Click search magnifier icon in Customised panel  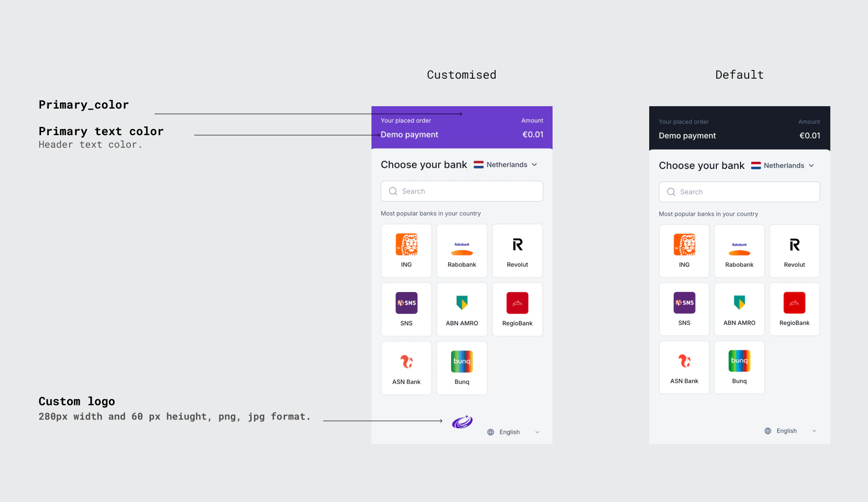[393, 191]
